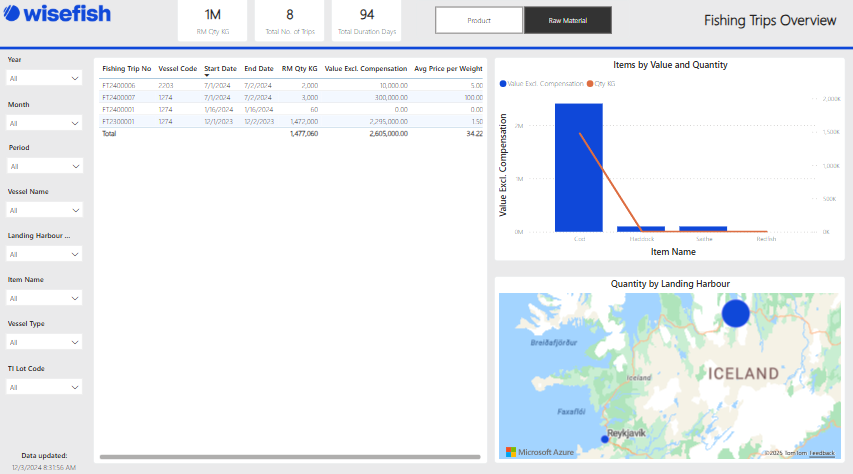This screenshot has height=474, width=853.
Task: Click the Value Excl. Compensation legend marker
Action: [x=502, y=84]
